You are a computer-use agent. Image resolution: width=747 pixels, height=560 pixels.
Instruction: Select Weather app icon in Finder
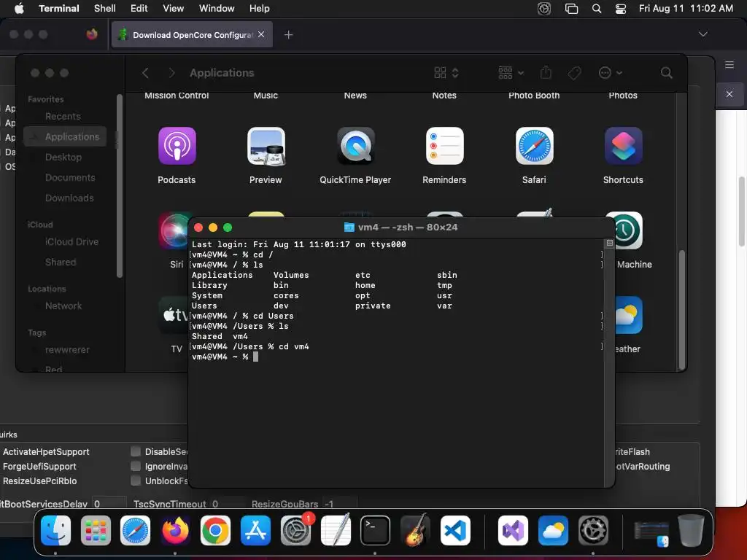629,315
